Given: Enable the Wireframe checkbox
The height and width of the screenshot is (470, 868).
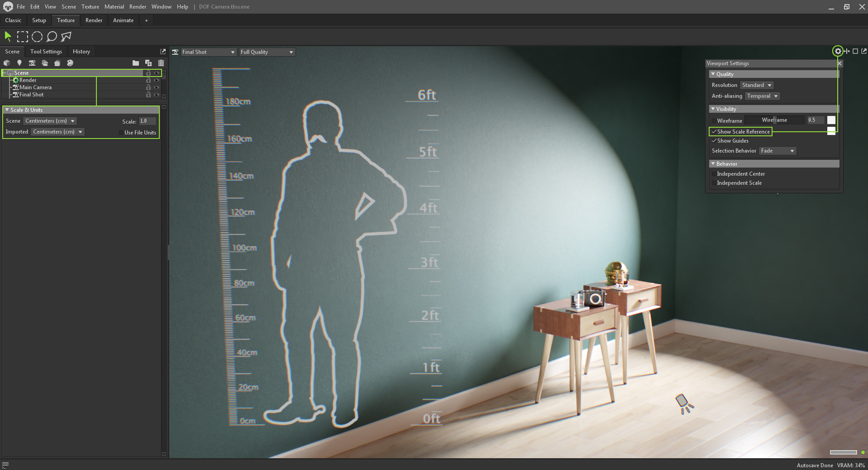Looking at the screenshot, I should tap(714, 121).
